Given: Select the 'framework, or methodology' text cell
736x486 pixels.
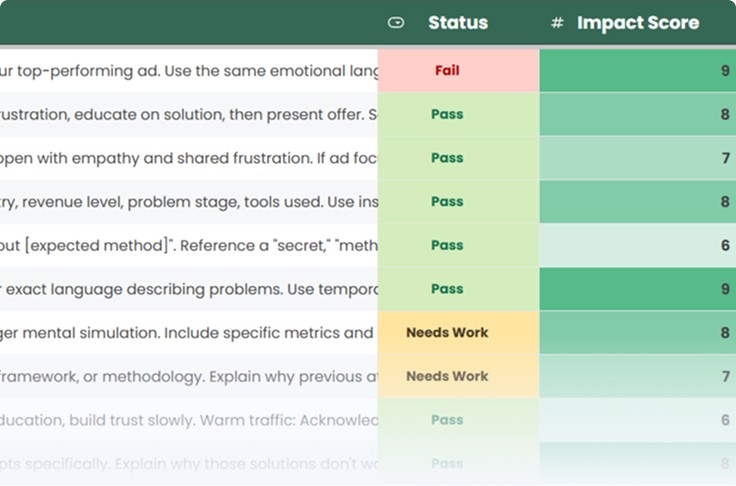Looking at the screenshot, I should pos(188,376).
